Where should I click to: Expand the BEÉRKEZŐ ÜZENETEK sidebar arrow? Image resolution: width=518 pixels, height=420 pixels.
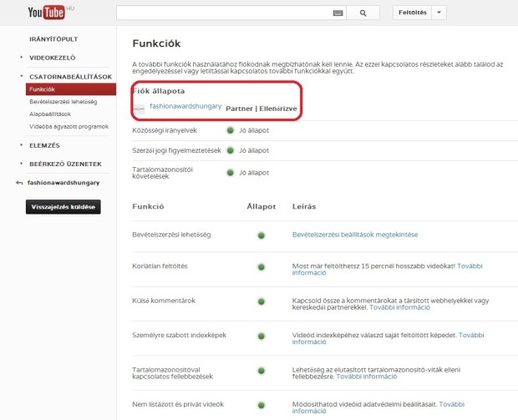coord(21,163)
